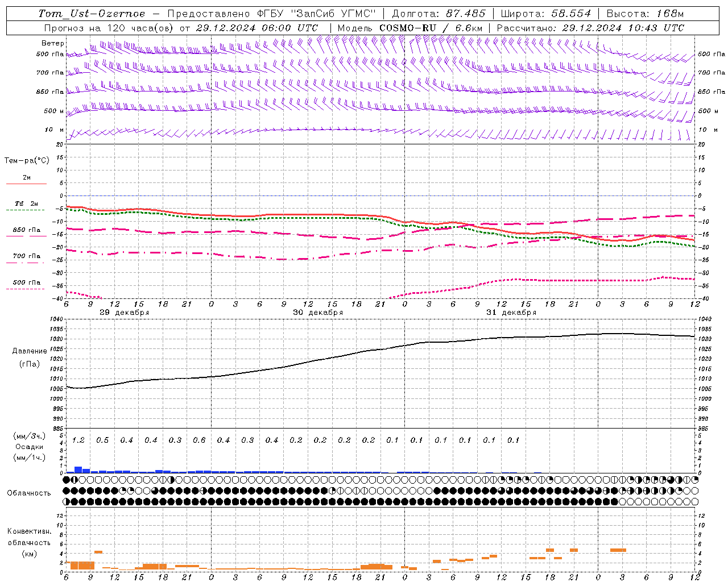Click the 30 декабря date label
Screen dimensions: 728x582
317,313
